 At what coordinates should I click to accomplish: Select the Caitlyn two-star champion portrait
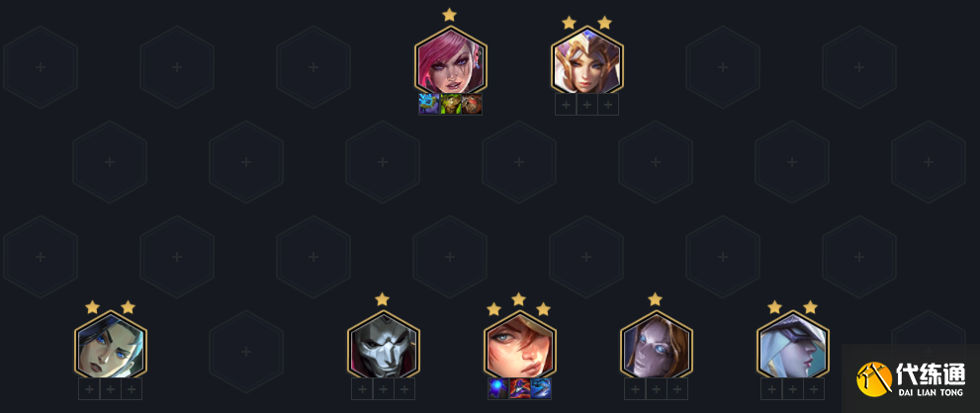point(111,346)
